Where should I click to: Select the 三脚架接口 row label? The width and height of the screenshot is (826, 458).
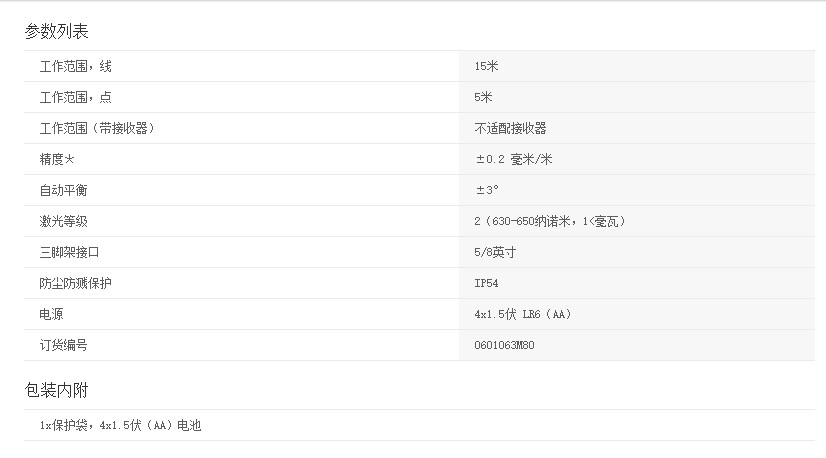70,252
